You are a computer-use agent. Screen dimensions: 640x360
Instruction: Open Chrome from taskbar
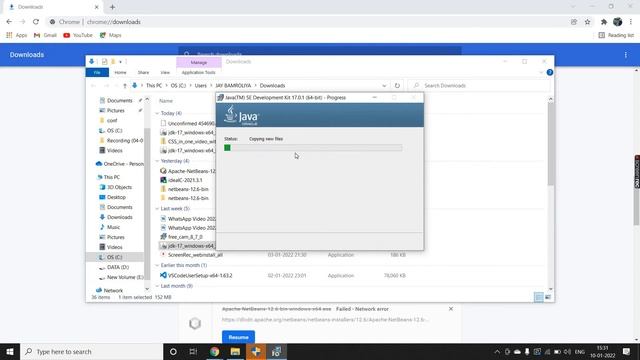click(214, 351)
